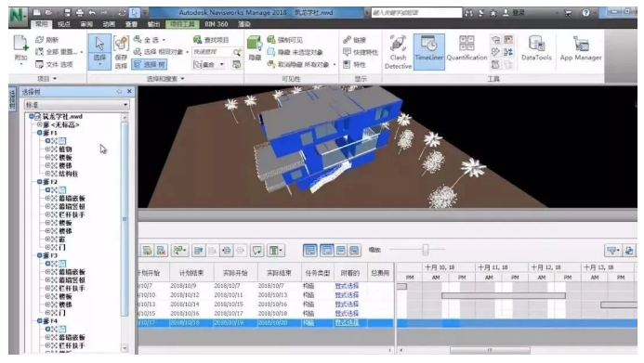Click the Append (附加) file icon
This screenshot has width=644, height=363.
click(20, 43)
